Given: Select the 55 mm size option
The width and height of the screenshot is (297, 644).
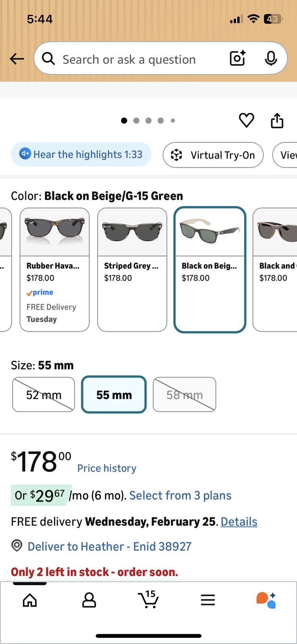Looking at the screenshot, I should [x=114, y=394].
